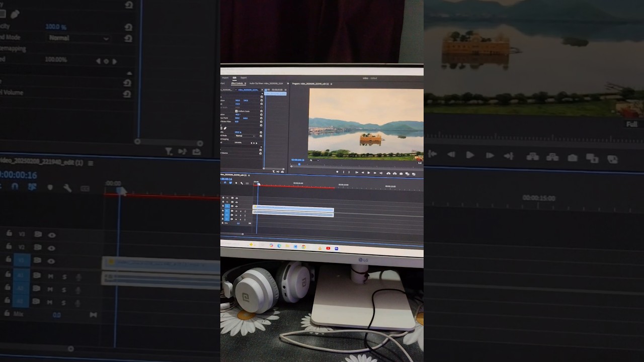Viewport: 644px width, 362px height.
Task: Add marker using timeline toolbar shield icon
Action: click(x=236, y=183)
